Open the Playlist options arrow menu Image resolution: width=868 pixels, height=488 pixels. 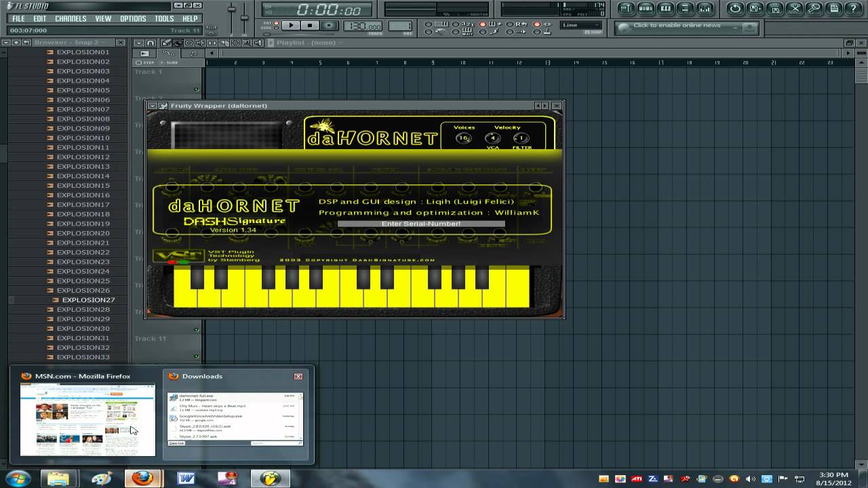pos(139,43)
